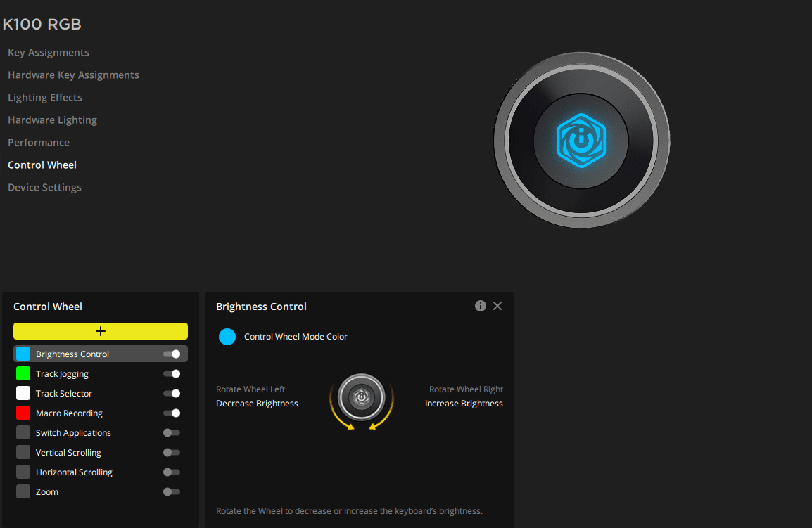Disable the Brightness Control toggle
Image resolution: width=812 pixels, height=528 pixels.
pos(172,354)
